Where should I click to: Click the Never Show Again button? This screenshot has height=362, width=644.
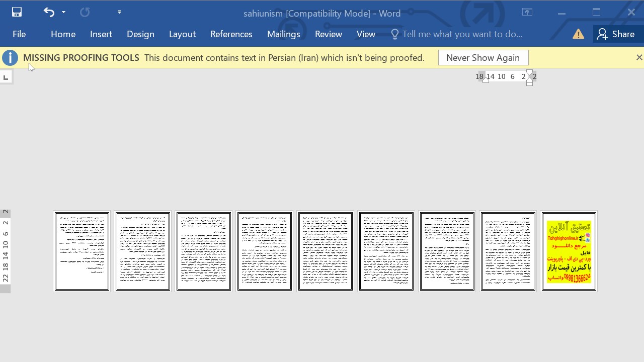coord(483,58)
